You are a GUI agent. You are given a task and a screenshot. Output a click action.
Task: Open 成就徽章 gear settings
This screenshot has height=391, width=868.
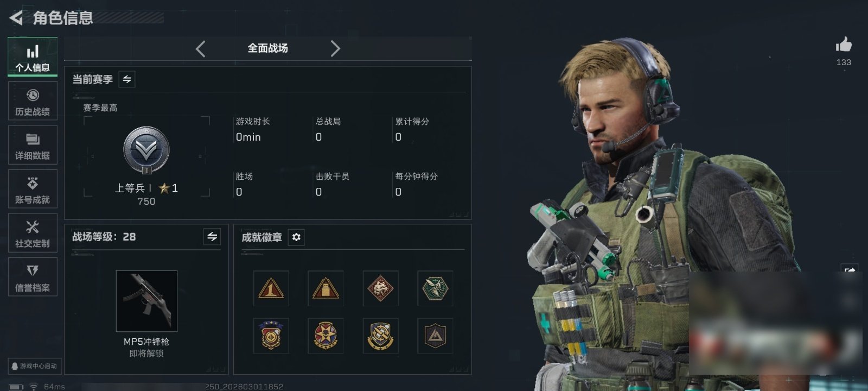pyautogui.click(x=296, y=237)
